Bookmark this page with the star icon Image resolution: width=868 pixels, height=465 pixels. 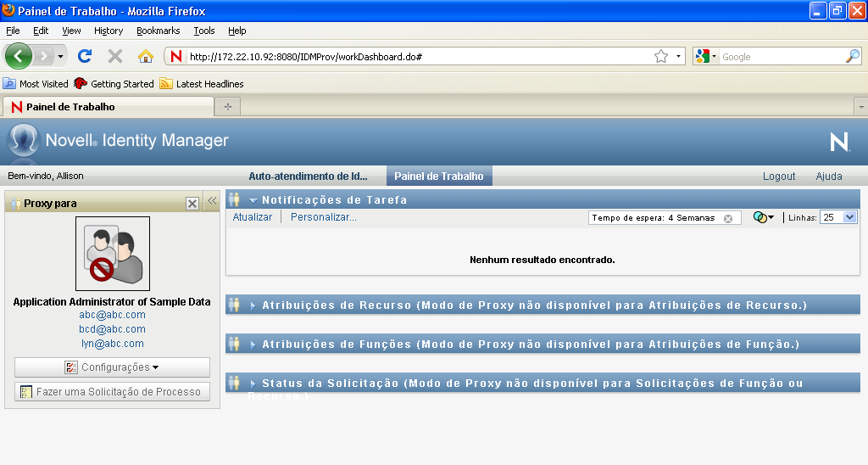661,57
